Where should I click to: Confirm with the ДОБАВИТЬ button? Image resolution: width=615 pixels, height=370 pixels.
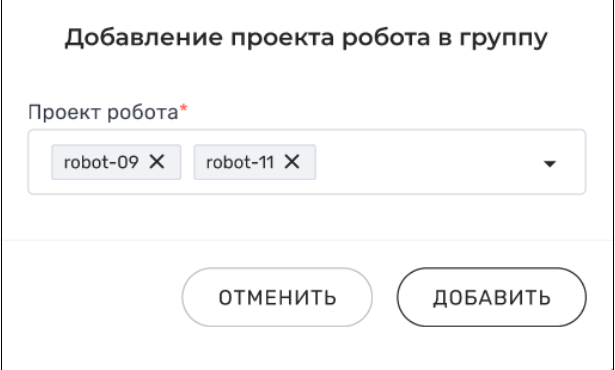[x=491, y=297]
